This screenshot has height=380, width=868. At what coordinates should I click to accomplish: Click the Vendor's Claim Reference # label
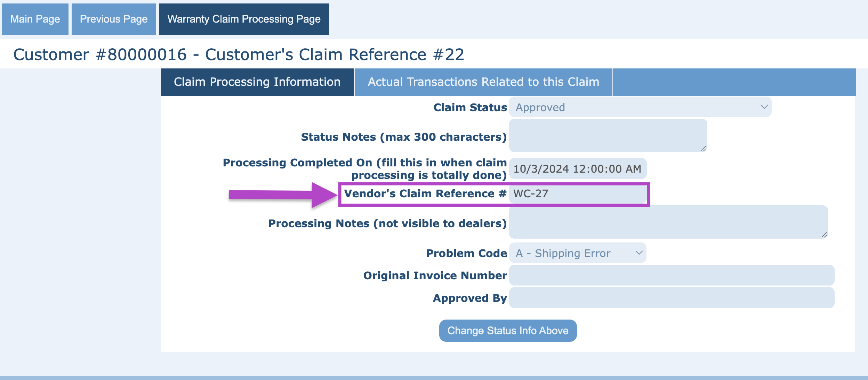coord(425,194)
